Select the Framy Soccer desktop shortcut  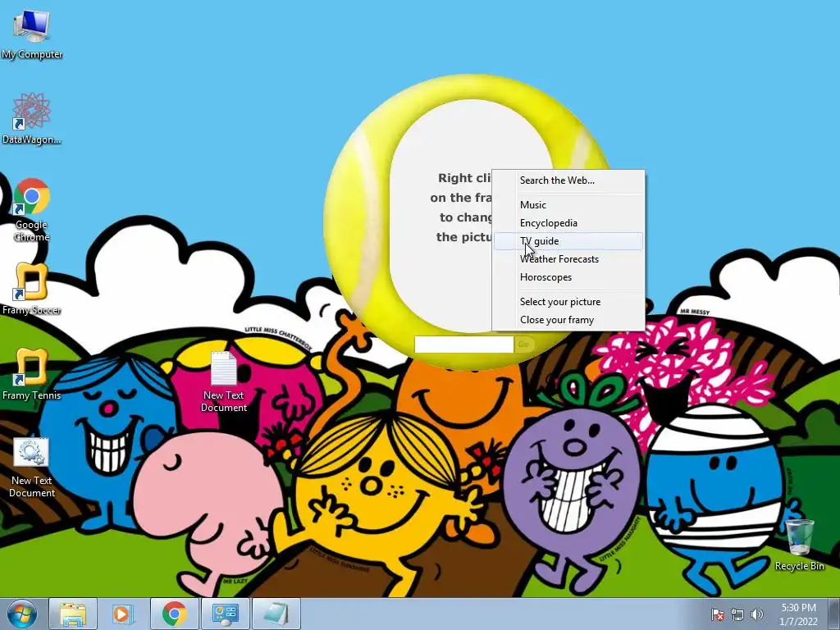click(32, 288)
